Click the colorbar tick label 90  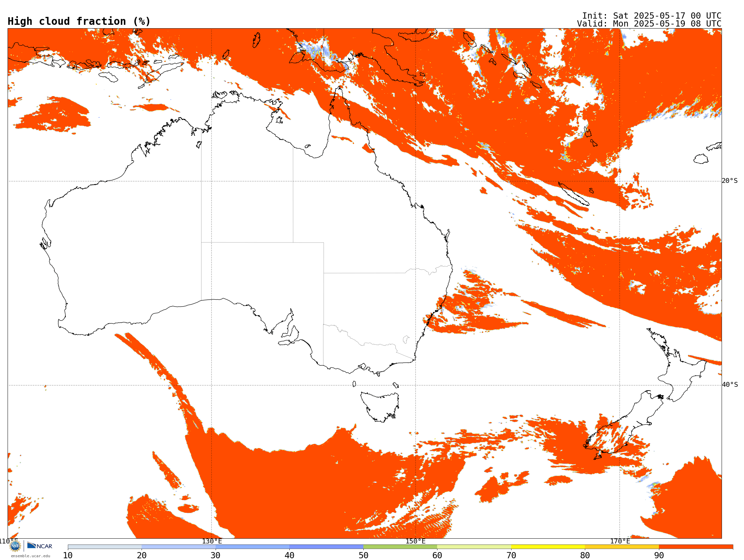[x=659, y=555]
